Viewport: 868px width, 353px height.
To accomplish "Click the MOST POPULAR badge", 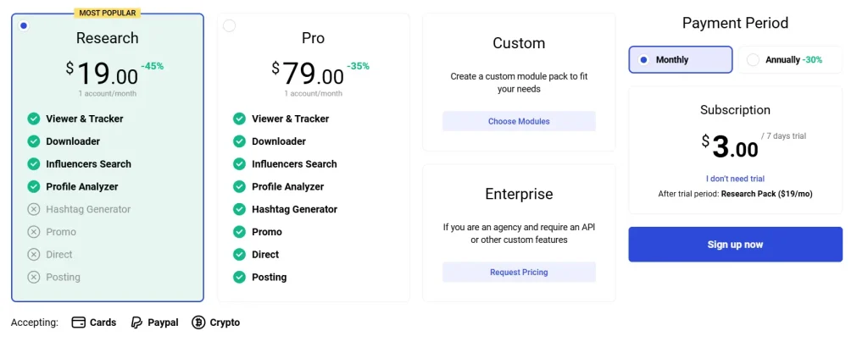I will 108,13.
